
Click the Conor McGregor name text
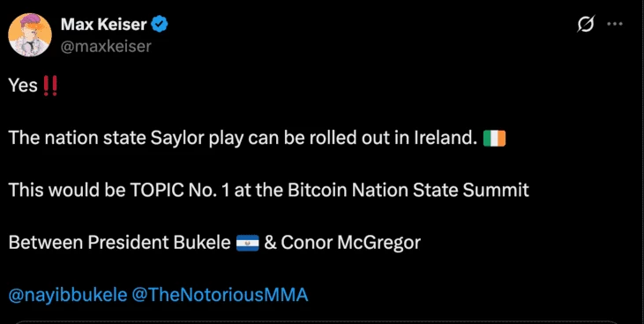pos(351,243)
